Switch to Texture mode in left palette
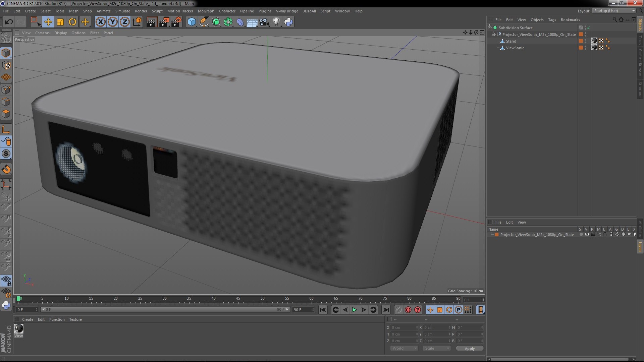Viewport: 644px width, 362px height. point(6,65)
